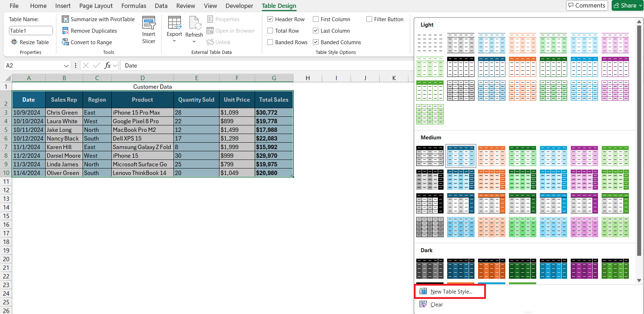Click the Comments speech bubble icon
Viewport: 644px width, 314px height.
pyautogui.click(x=571, y=5)
